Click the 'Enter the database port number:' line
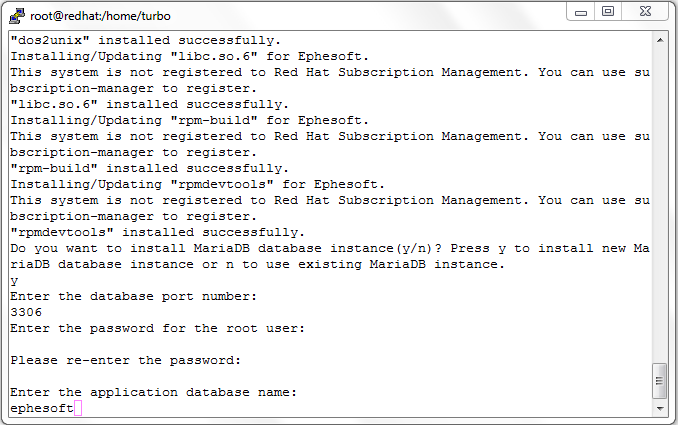Screen dimensions: 678x425 (134, 296)
